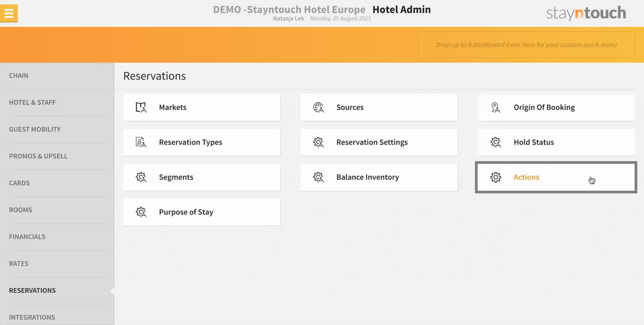The image size is (644, 325).
Task: Click the Hold Status gear icon
Action: click(495, 142)
